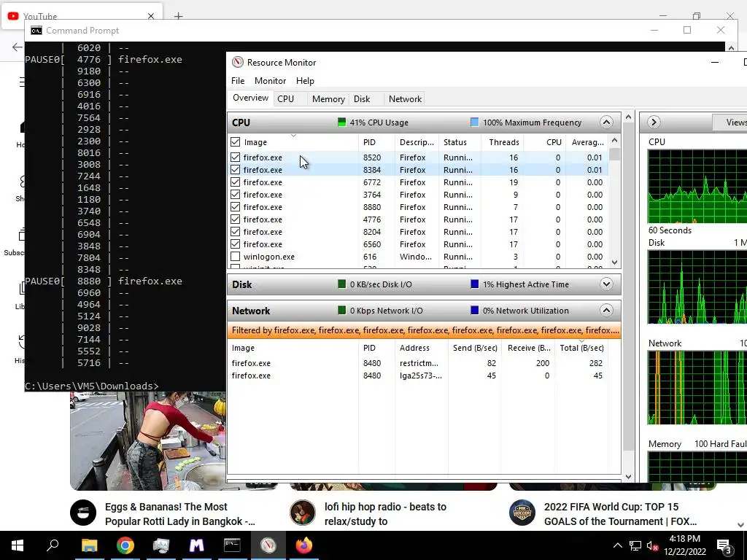Open the Help menu
Screen dimensions: 747x560
pos(305,81)
